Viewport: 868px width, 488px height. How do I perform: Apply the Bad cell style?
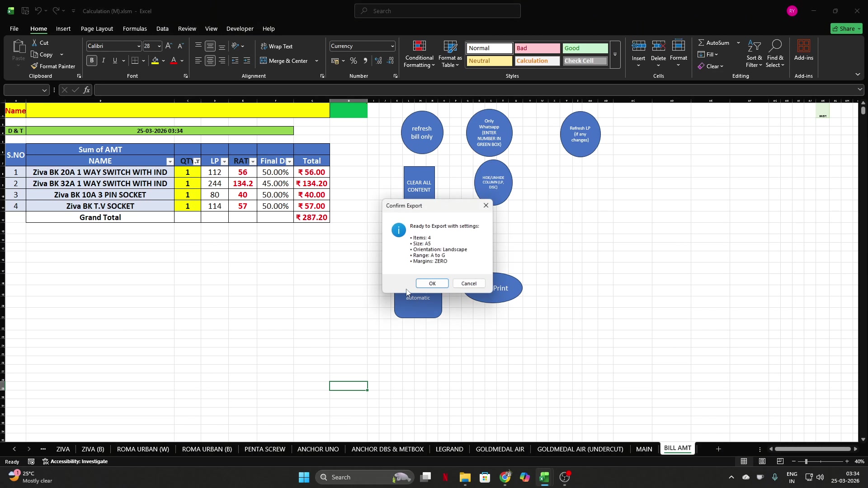537,48
